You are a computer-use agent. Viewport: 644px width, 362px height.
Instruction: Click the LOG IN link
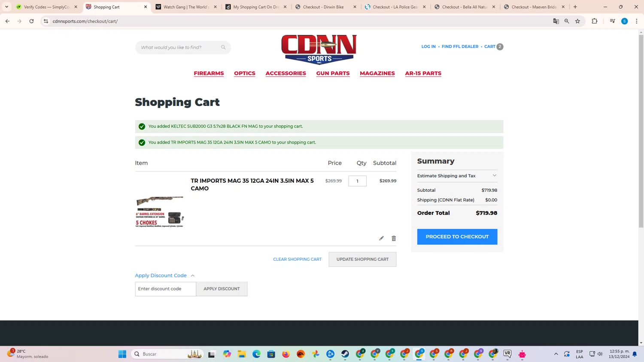[428, 46]
